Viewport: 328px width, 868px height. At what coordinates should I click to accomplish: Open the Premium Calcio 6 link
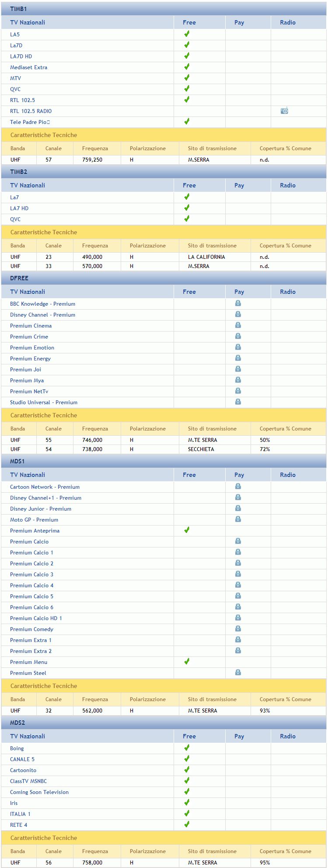31,607
